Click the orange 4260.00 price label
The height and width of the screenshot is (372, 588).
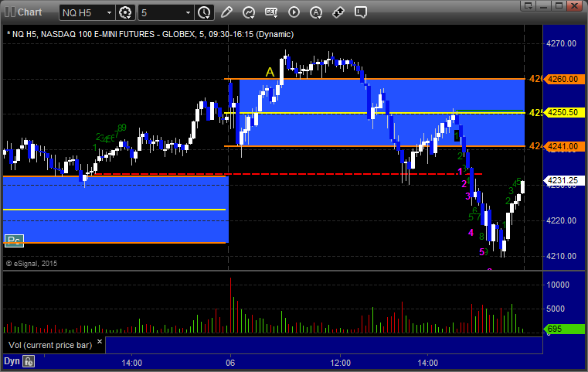click(563, 79)
